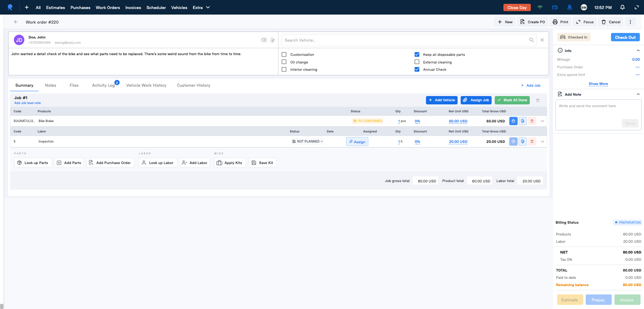Viewport: 644px width, 309px height.
Task: Switch to the Notes tab
Action: coord(50,85)
